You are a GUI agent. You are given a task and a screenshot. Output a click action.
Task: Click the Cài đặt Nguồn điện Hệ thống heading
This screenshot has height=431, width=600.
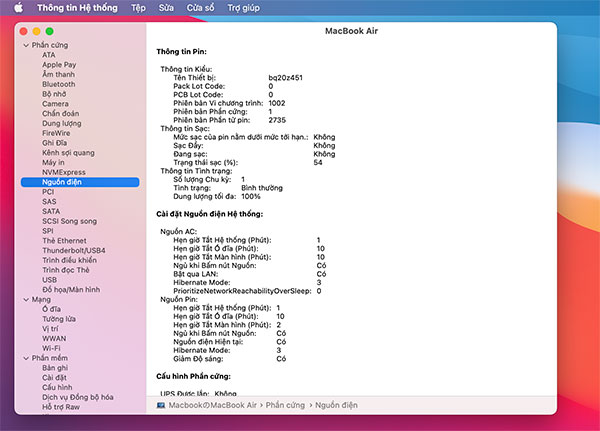coord(209,214)
